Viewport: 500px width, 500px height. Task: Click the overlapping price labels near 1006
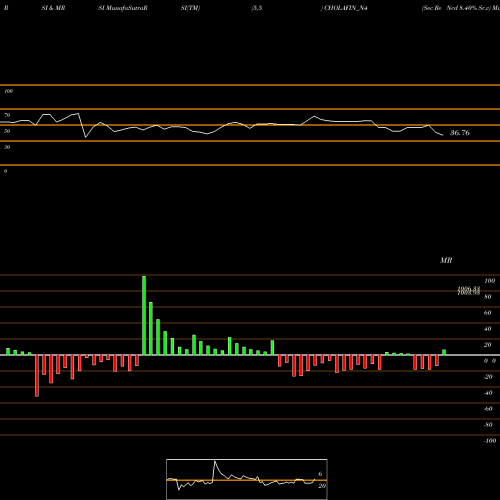pyautogui.click(x=469, y=291)
